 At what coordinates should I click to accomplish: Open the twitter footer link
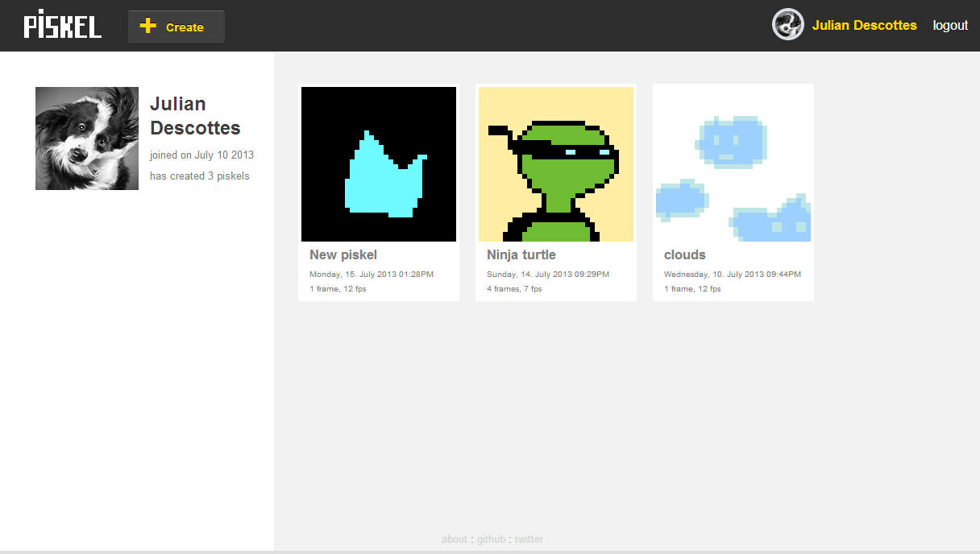529,539
